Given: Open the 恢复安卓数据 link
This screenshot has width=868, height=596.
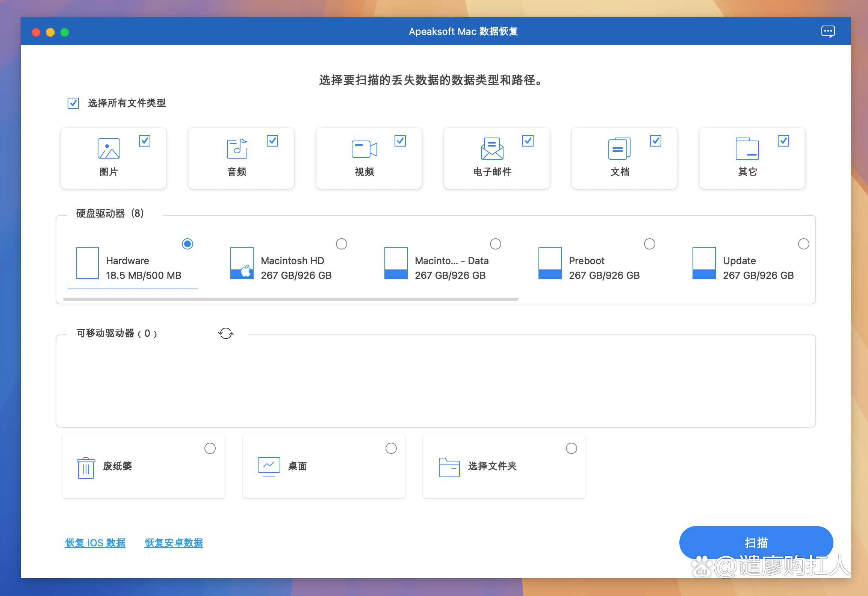Looking at the screenshot, I should (x=174, y=543).
